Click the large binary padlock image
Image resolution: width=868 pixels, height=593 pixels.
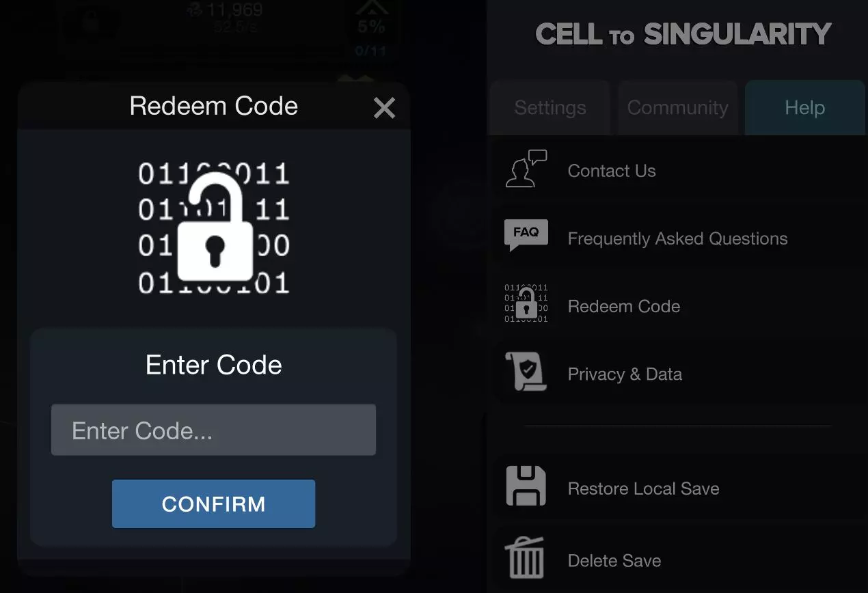214,227
